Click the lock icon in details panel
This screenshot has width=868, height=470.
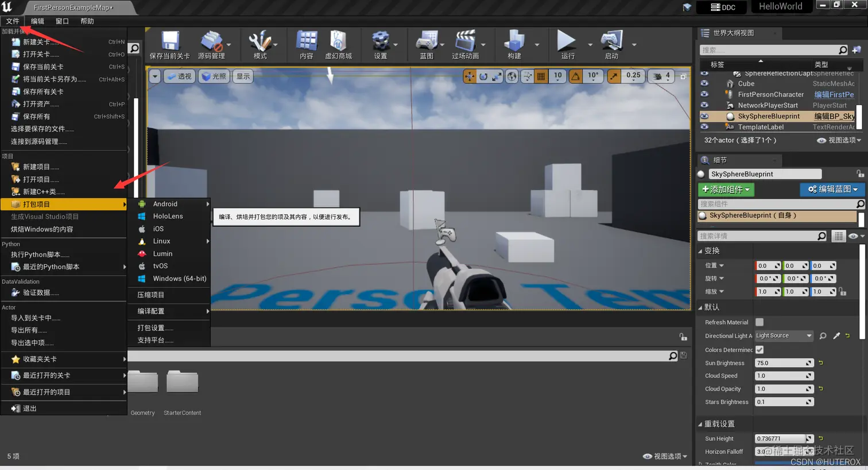click(860, 174)
